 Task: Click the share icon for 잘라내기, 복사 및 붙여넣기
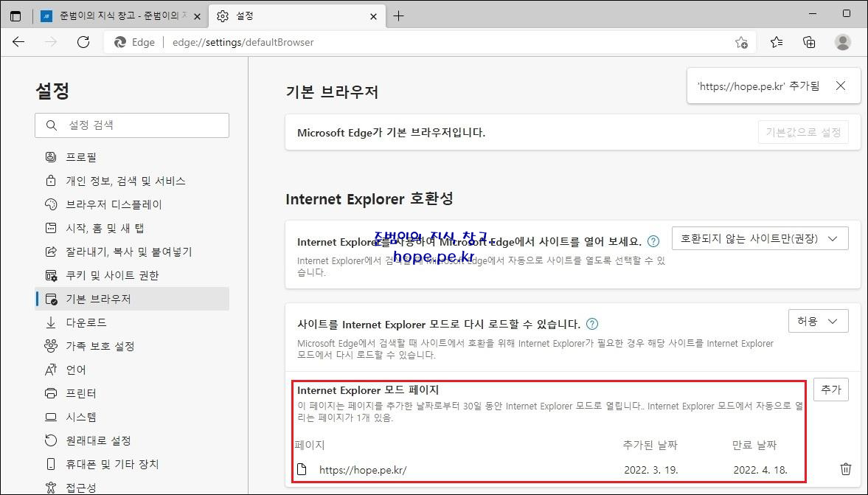click(x=50, y=252)
